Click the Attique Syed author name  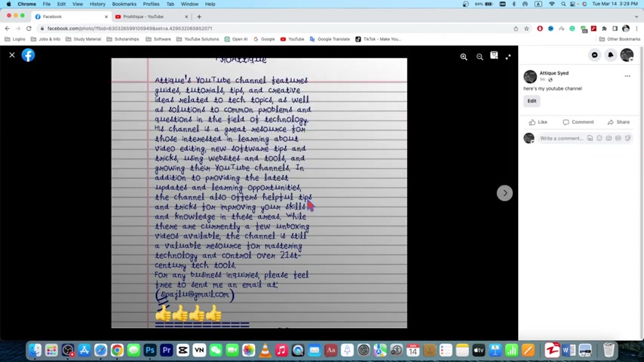554,73
